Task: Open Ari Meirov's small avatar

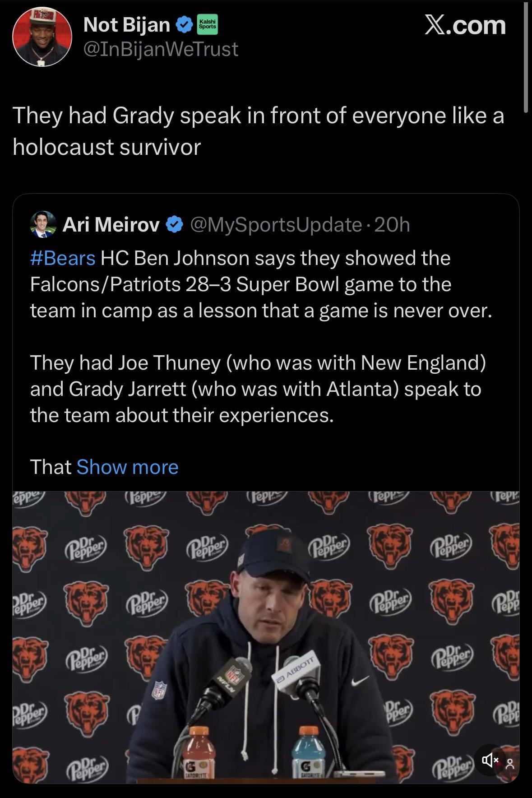Action: tap(43, 224)
